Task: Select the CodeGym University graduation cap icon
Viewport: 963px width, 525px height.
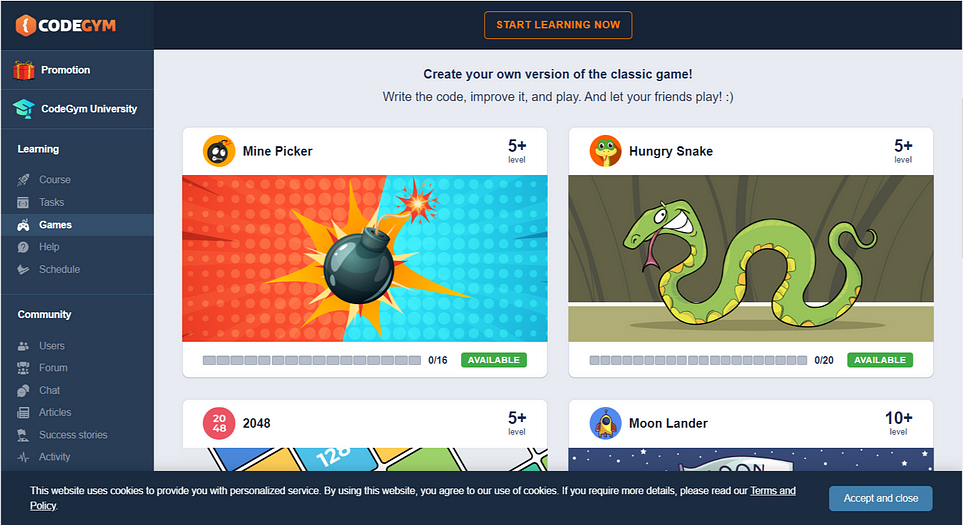Action: [24, 109]
